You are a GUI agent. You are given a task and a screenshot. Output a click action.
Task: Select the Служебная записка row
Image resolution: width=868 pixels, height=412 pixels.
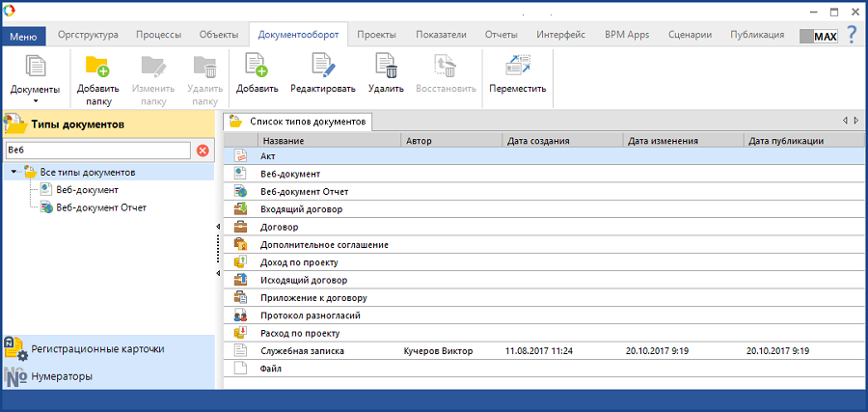(301, 351)
